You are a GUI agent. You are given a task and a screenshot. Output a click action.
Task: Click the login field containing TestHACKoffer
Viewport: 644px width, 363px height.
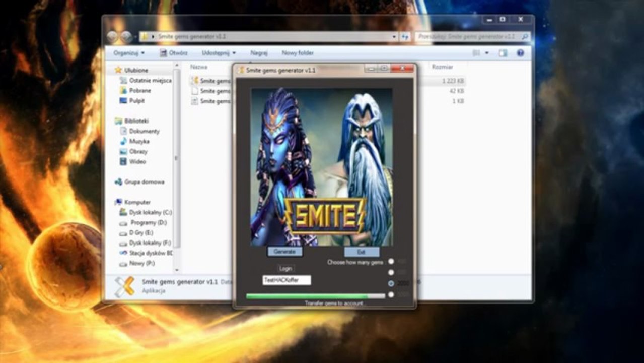point(287,280)
